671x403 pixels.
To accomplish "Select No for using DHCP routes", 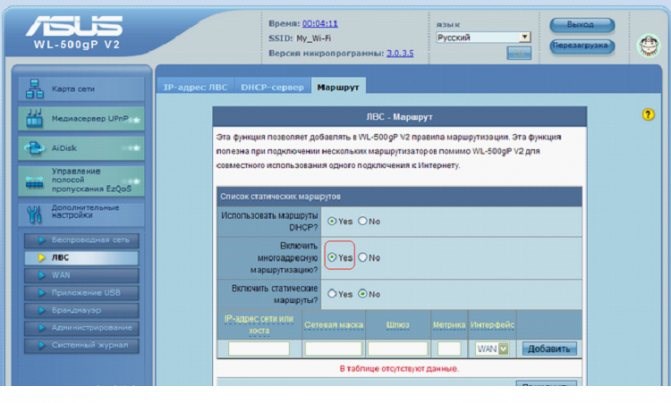I will tap(362, 221).
